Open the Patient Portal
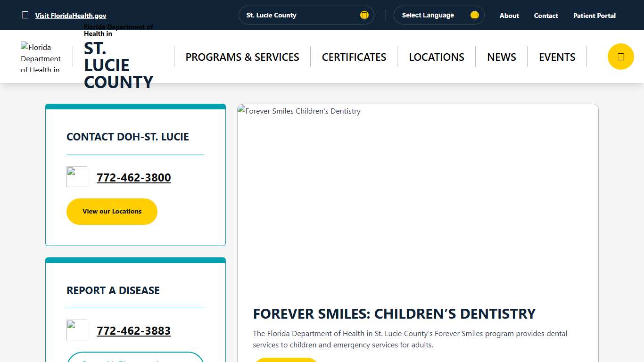Viewport: 644px width, 362px height. (x=594, y=16)
